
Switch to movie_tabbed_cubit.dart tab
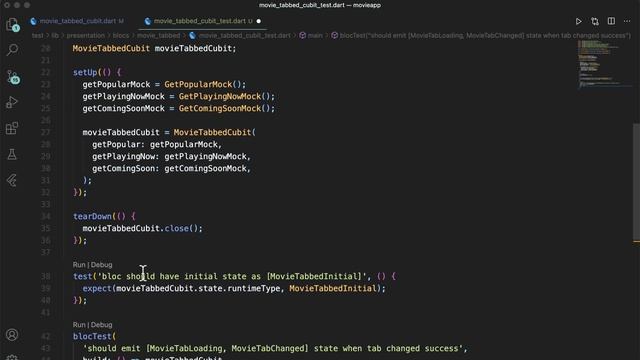pos(77,21)
